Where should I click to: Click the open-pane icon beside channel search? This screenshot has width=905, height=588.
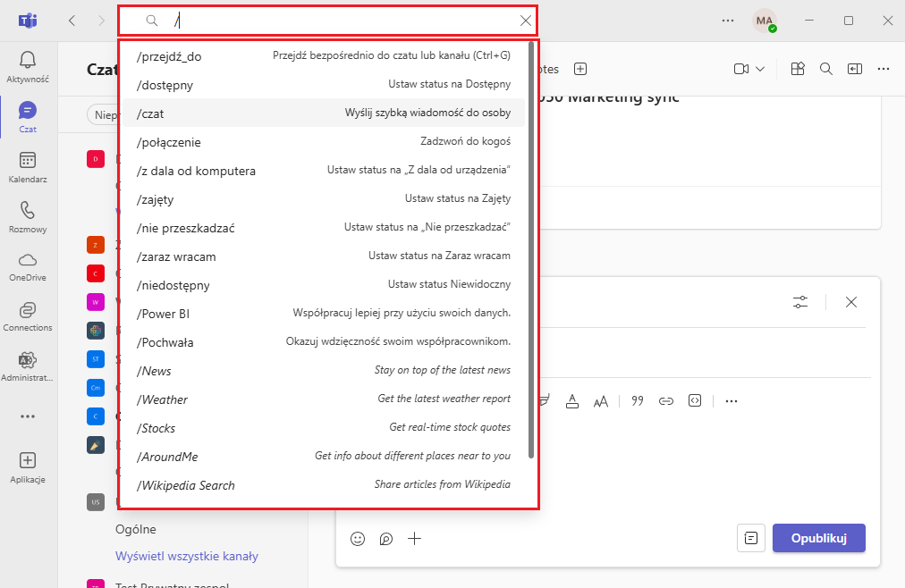tap(855, 69)
